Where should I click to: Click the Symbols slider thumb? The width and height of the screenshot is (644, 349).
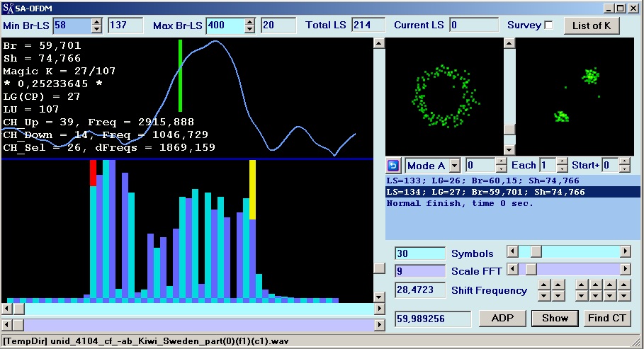[536, 251]
